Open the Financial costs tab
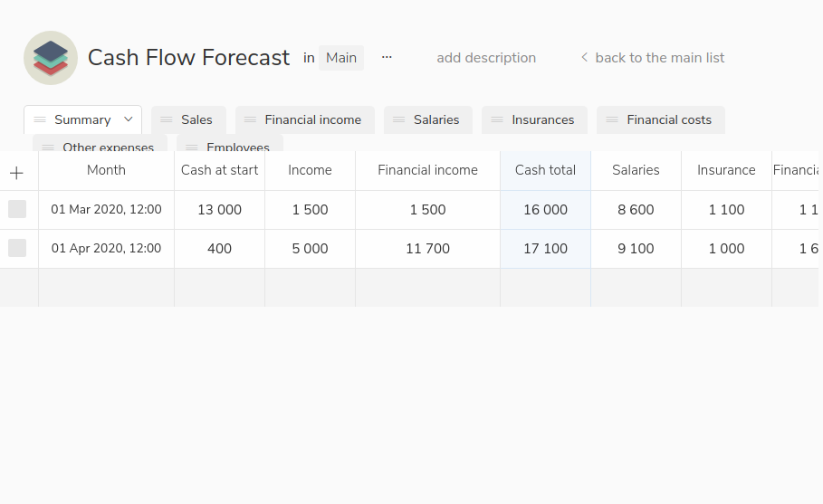Viewport: 823px width, 504px height. (668, 119)
